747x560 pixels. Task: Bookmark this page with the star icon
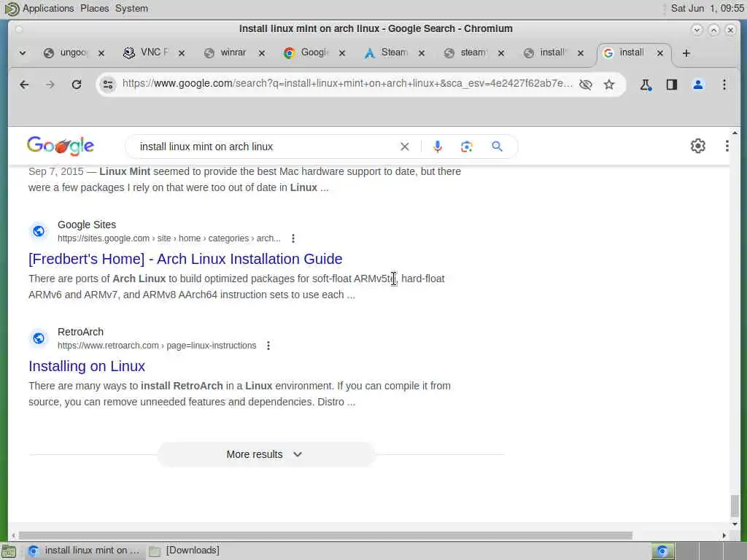pyautogui.click(x=609, y=85)
